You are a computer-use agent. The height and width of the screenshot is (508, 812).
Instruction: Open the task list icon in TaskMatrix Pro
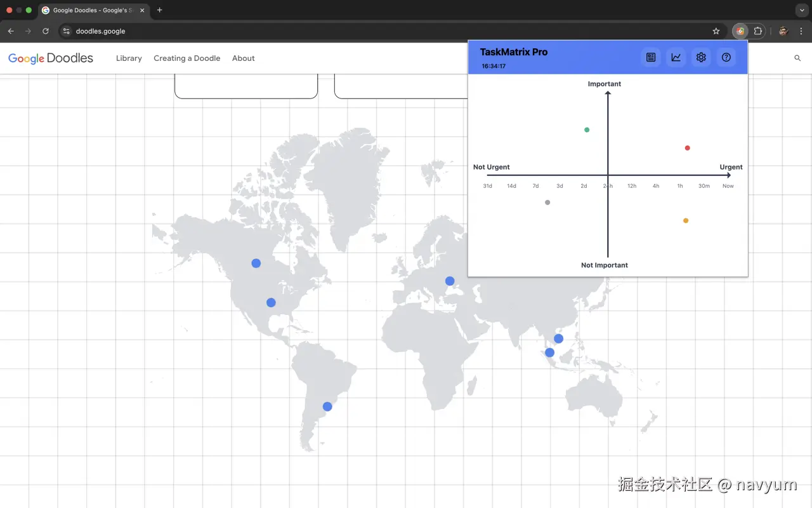coord(651,57)
